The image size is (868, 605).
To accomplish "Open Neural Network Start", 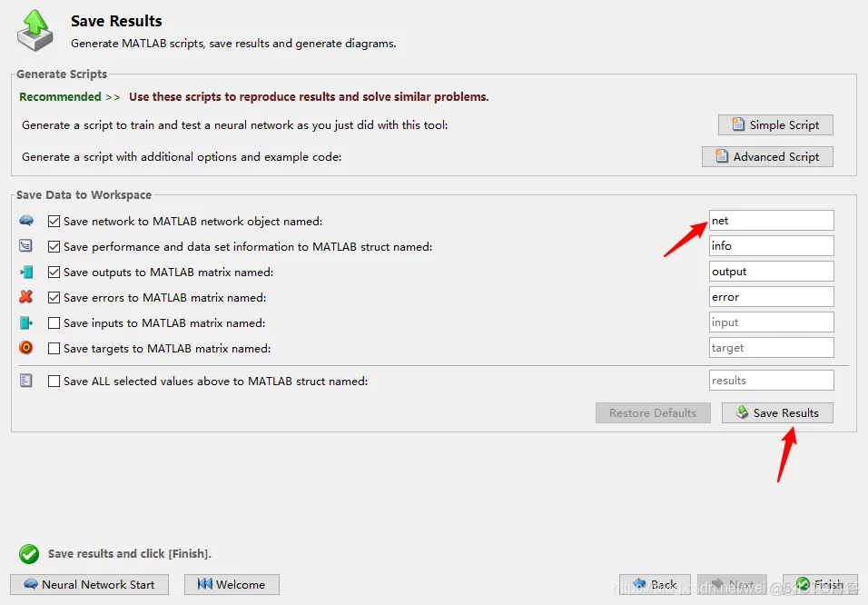I will pos(89,584).
